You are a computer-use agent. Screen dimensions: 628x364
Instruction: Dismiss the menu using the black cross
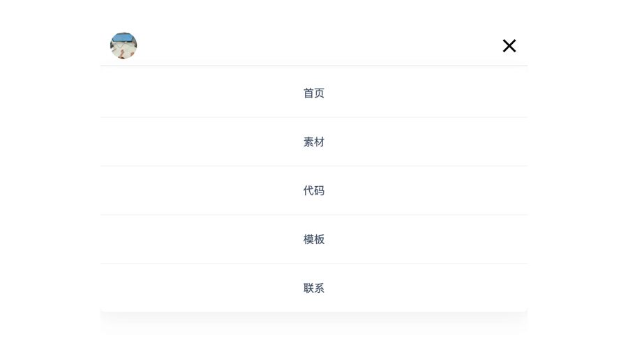[x=509, y=46]
